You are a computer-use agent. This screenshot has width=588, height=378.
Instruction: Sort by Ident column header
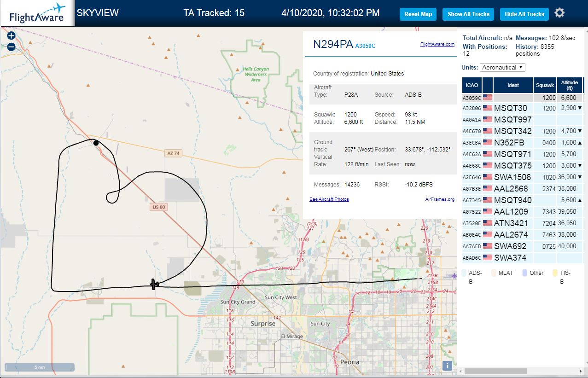tap(513, 85)
